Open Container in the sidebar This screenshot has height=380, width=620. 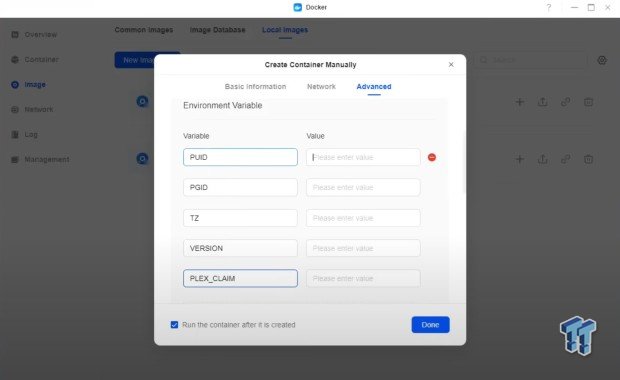[42, 59]
